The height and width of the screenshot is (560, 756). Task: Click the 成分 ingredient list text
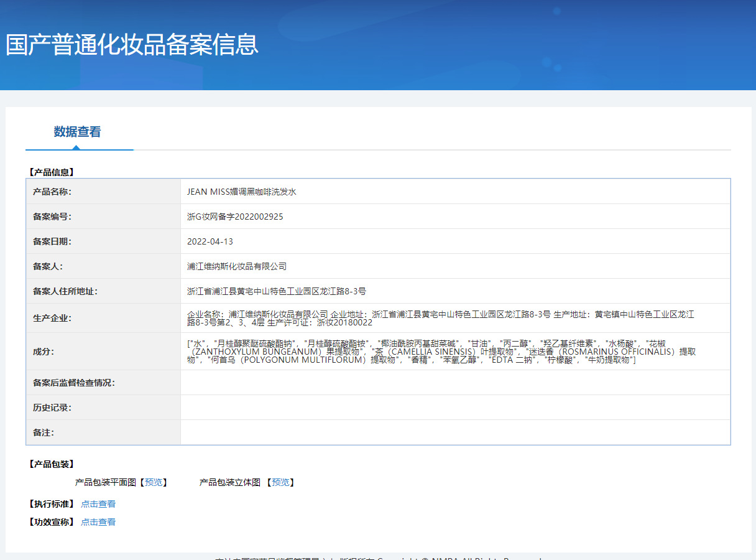click(441, 352)
